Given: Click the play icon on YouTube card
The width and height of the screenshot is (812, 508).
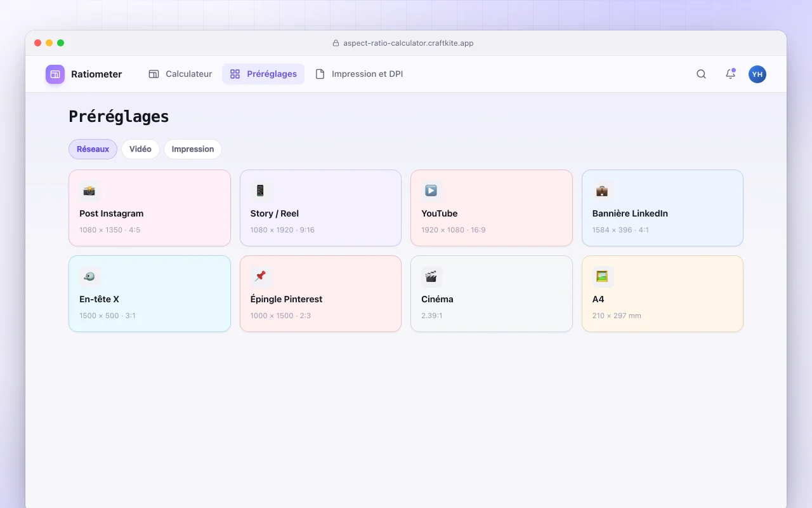Looking at the screenshot, I should (x=431, y=190).
